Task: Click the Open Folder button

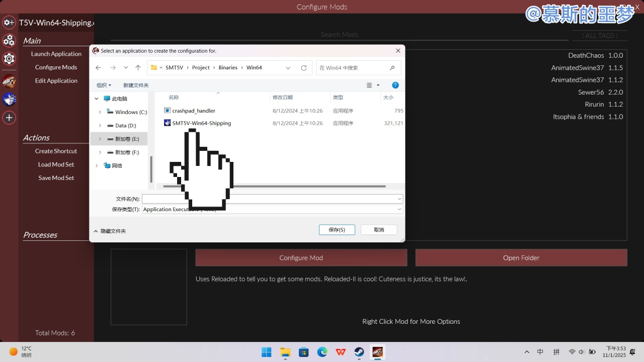Action: 521,258
